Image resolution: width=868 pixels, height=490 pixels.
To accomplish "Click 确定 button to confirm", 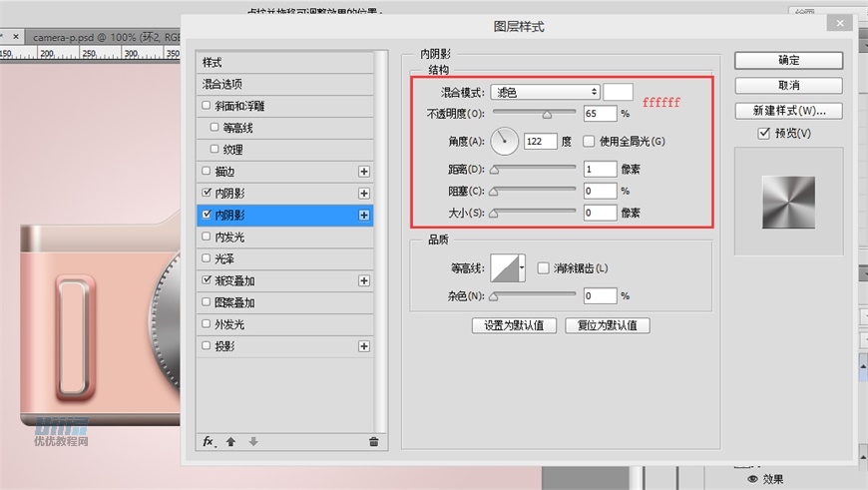I will click(789, 60).
